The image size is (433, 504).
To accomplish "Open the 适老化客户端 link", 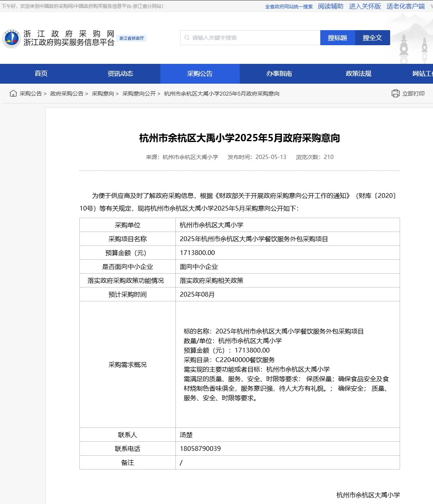I will pyautogui.click(x=406, y=6).
